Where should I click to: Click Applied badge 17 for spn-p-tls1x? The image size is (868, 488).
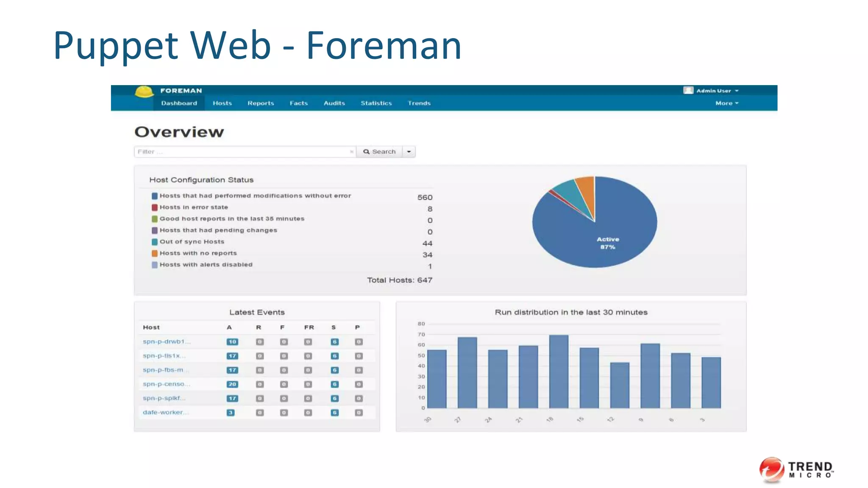pyautogui.click(x=232, y=356)
